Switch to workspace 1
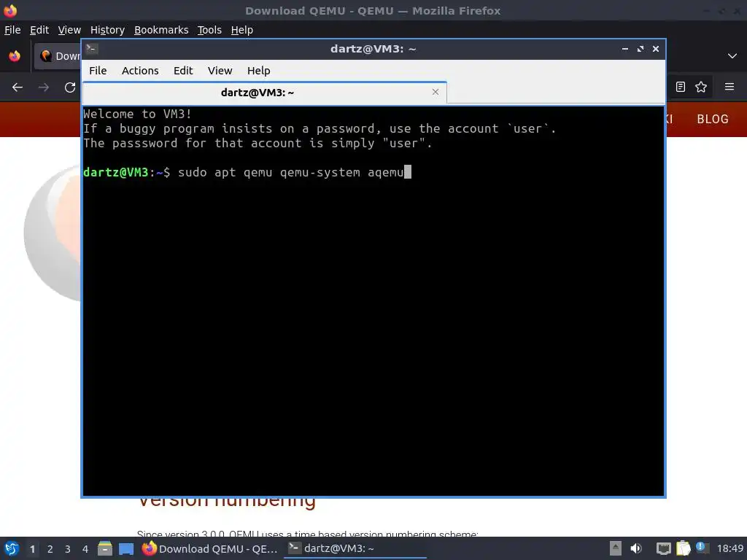The height and width of the screenshot is (560, 747). click(32, 549)
